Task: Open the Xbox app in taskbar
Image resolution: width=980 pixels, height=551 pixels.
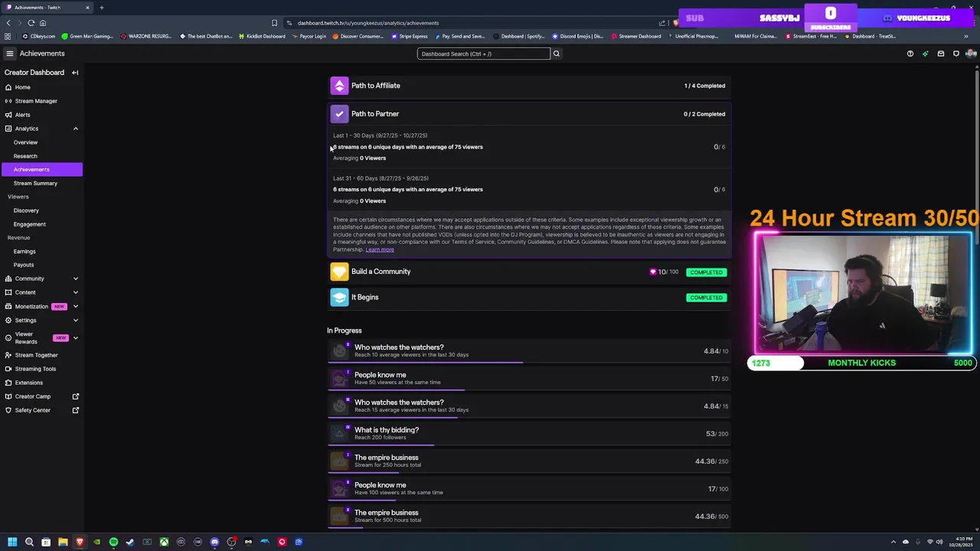Action: coord(164,542)
